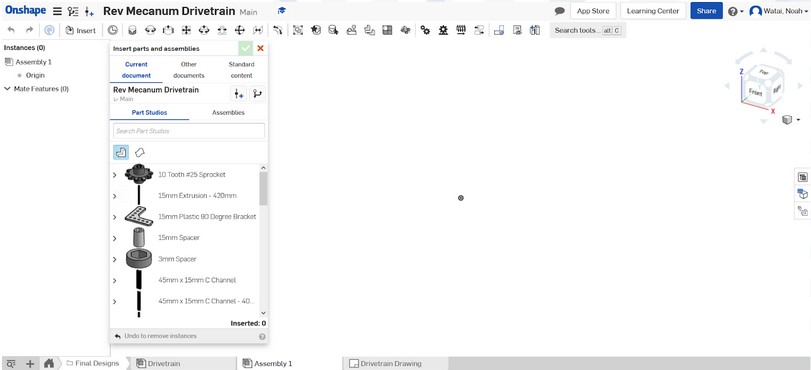Open Insert parts tool in toolbar

click(81, 31)
